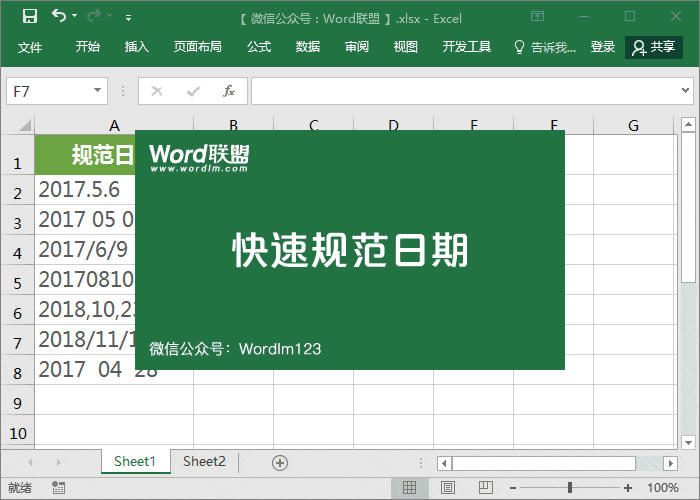Image resolution: width=700 pixels, height=500 pixels.
Task: Open Ribbon Display Options icon
Action: click(538, 16)
